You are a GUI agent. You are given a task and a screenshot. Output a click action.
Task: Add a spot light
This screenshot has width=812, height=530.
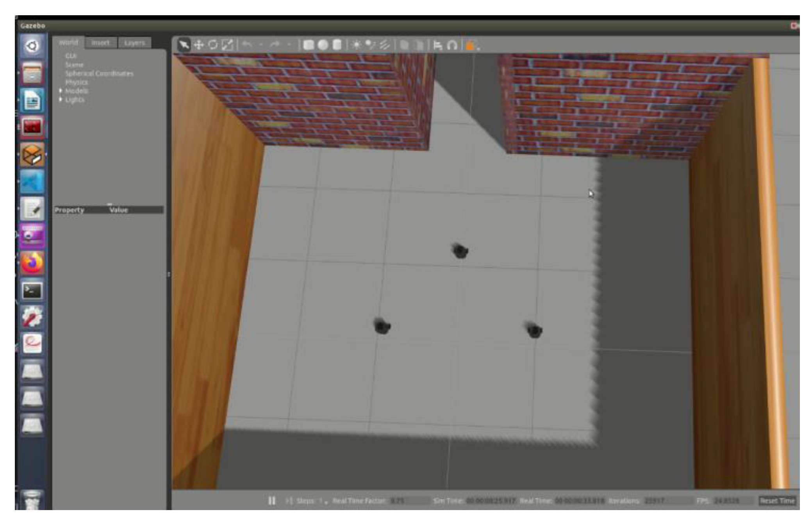pos(370,45)
